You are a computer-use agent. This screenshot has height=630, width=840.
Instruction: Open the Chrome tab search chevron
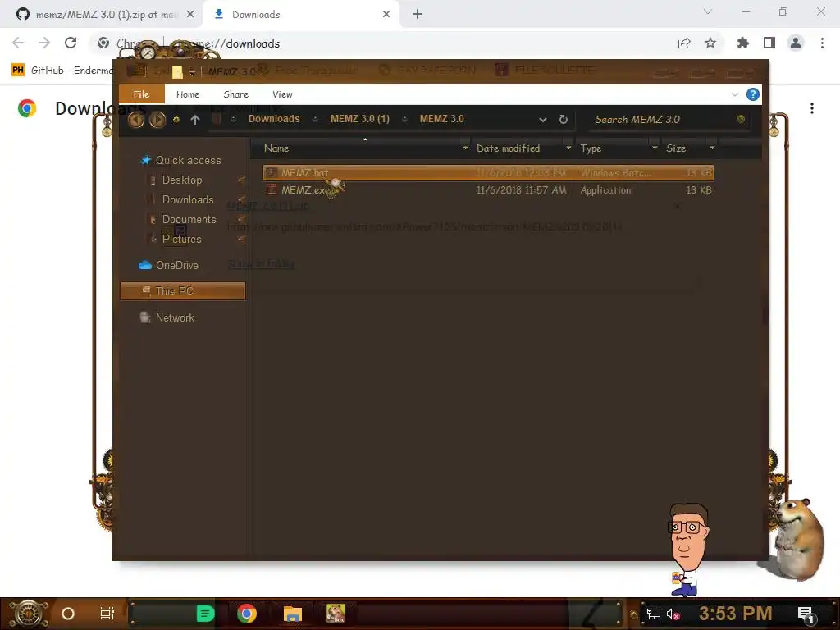[x=708, y=11]
